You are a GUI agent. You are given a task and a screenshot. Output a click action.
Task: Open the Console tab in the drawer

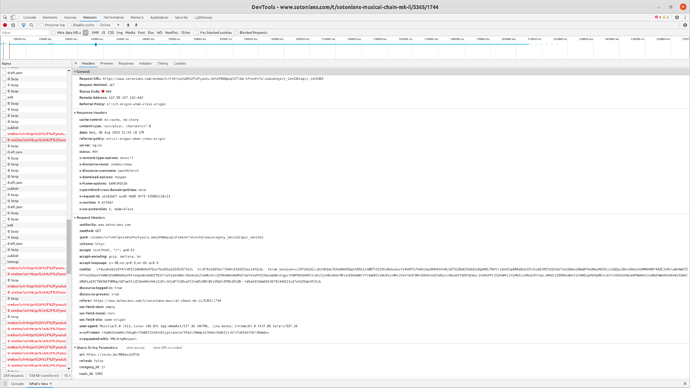(17, 384)
